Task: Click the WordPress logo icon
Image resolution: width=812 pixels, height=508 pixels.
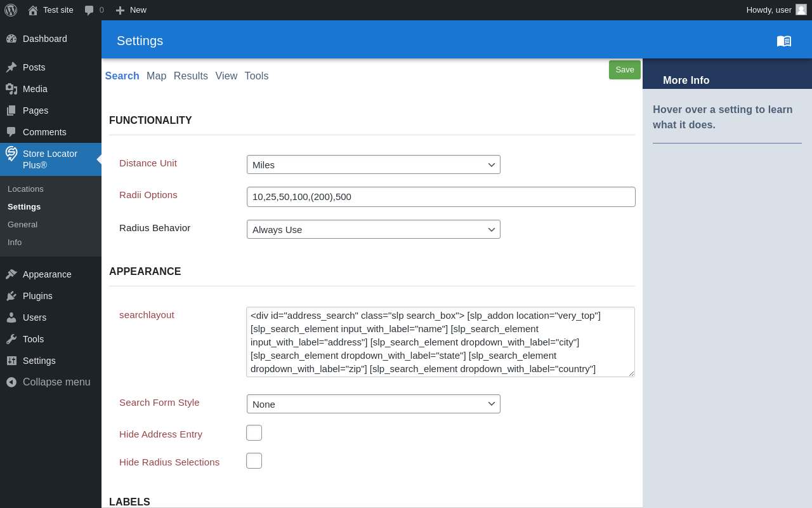Action: pos(11,10)
